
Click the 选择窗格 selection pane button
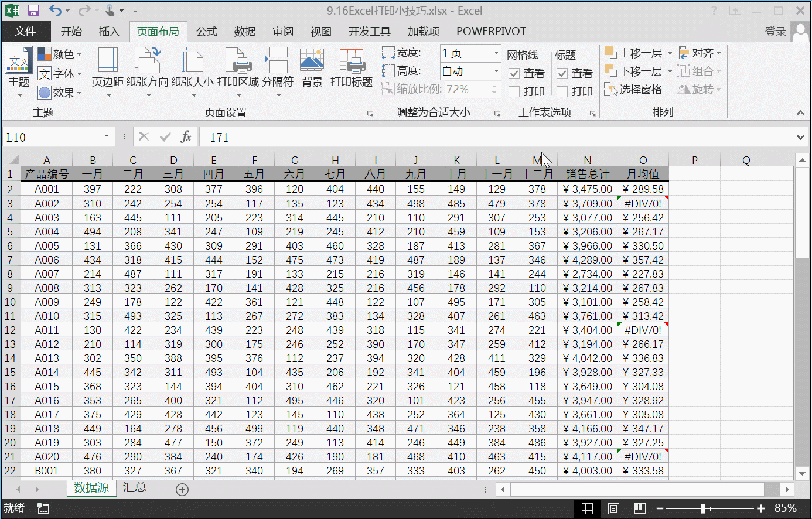click(634, 90)
